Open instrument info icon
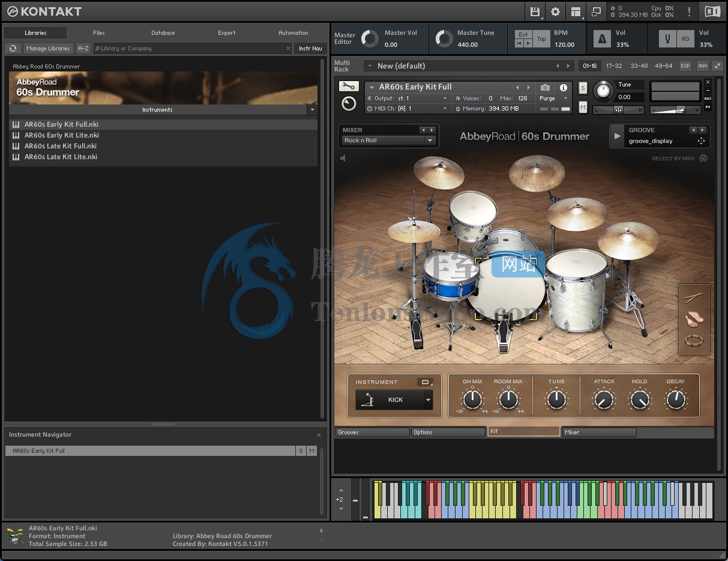Screen dimensions: 728x561 pos(563,88)
